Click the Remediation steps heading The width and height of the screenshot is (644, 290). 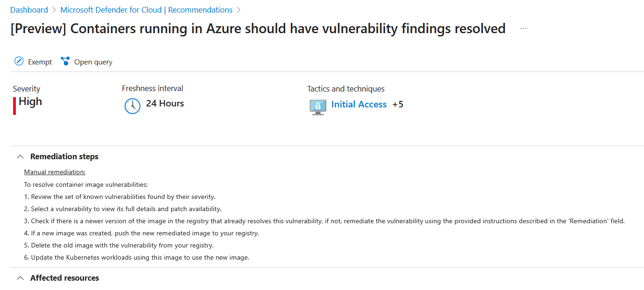(64, 156)
